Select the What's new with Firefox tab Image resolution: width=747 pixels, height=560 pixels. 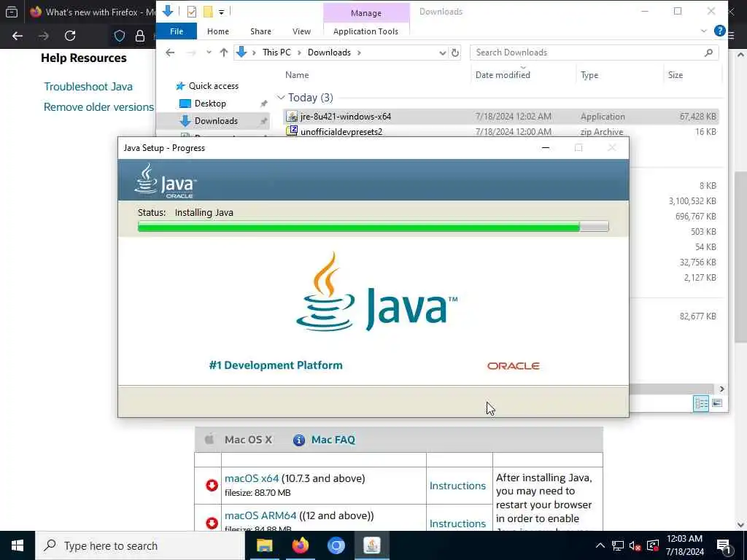(93, 12)
